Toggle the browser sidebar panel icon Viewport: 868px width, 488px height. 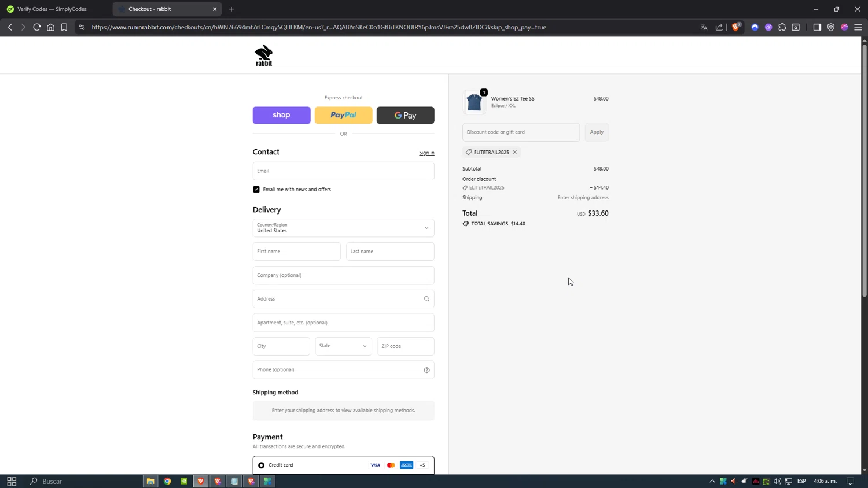coord(817,27)
